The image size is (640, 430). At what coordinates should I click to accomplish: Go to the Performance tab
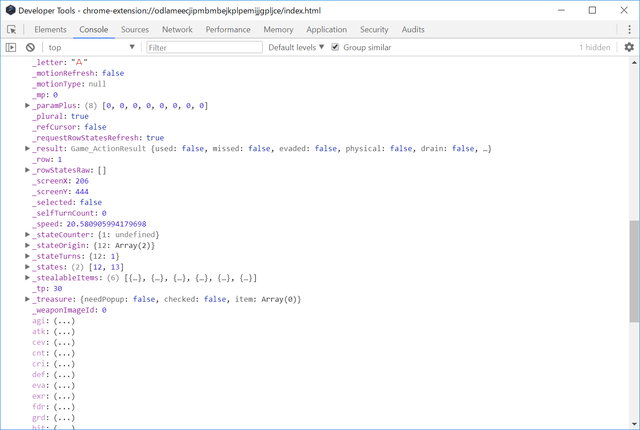point(228,29)
